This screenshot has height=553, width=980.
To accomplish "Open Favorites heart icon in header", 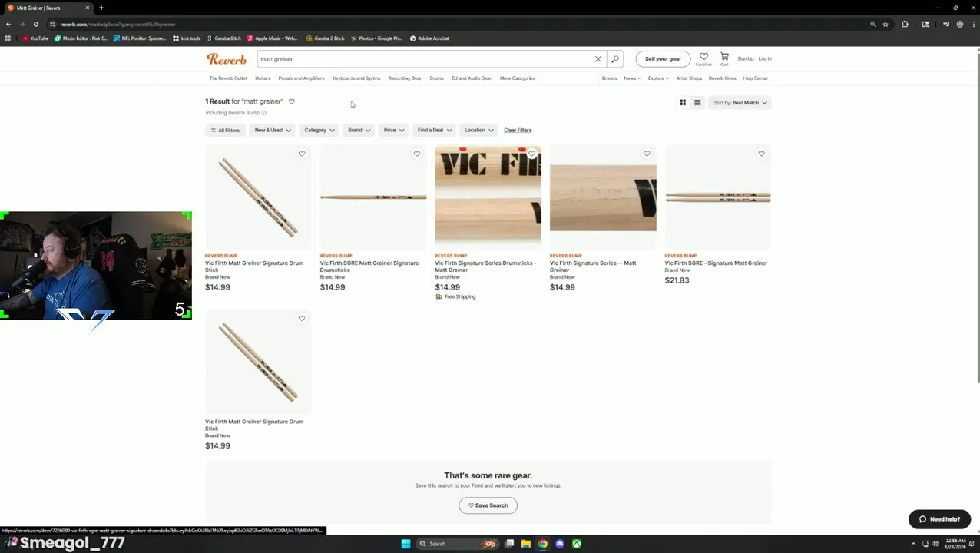I will (704, 58).
